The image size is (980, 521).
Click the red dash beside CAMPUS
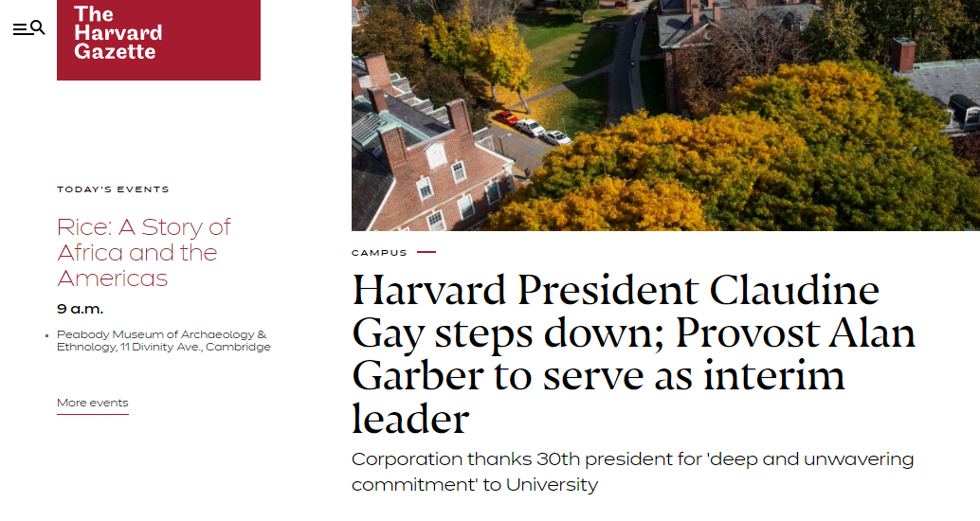426,253
